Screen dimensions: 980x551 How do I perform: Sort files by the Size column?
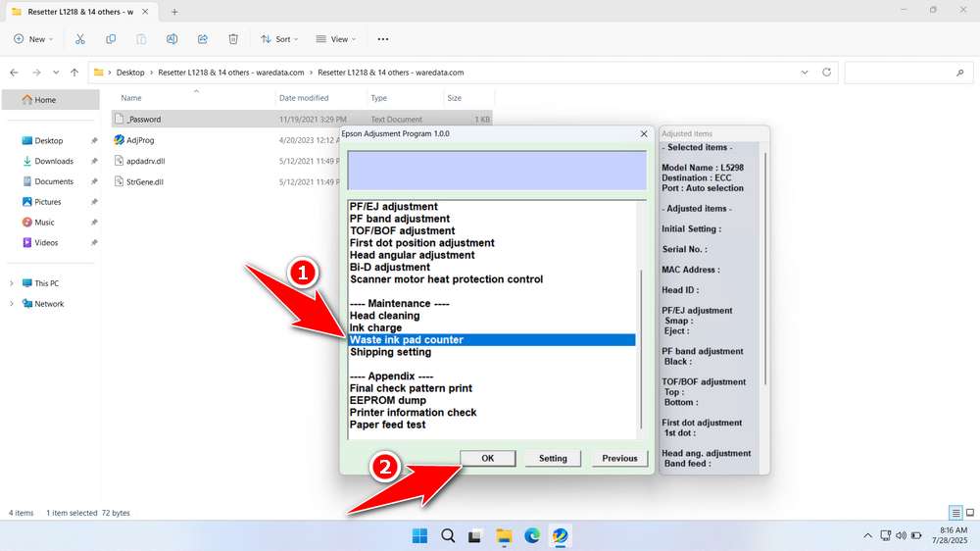[455, 98]
